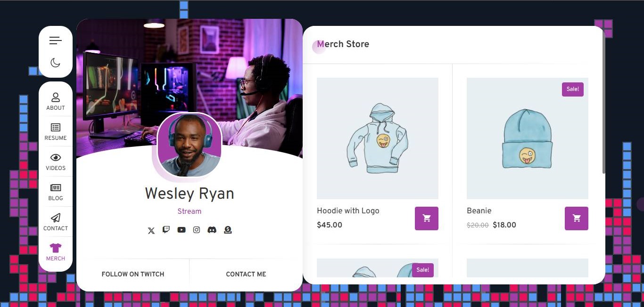Click the Contact Me button
The height and width of the screenshot is (307, 644).
point(246,274)
